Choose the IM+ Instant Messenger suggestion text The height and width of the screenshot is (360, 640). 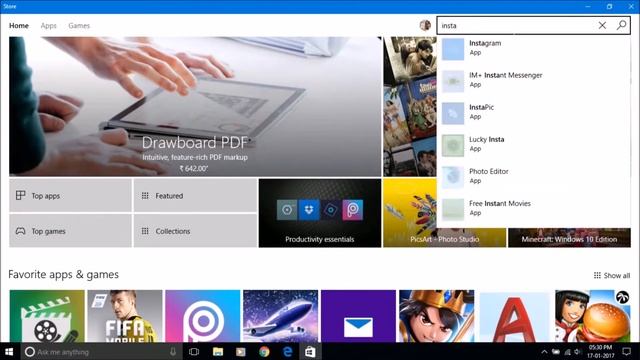click(x=506, y=75)
